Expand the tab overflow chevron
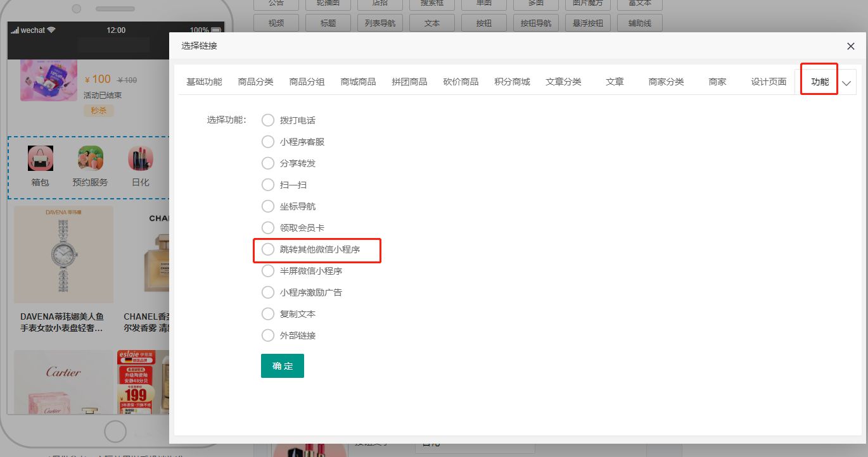Image resolution: width=868 pixels, height=457 pixels. click(x=846, y=82)
